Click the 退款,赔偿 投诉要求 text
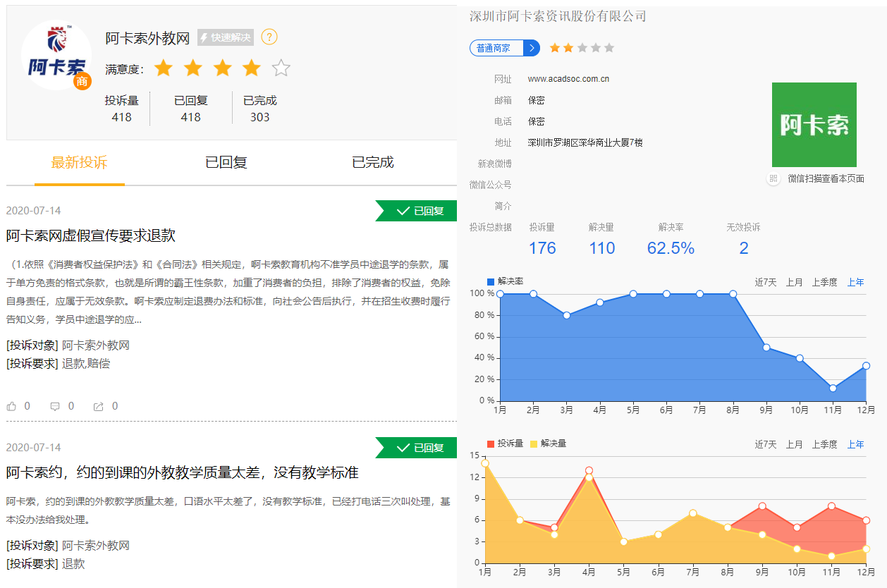Viewport: 887px width, 588px height. pyautogui.click(x=86, y=364)
